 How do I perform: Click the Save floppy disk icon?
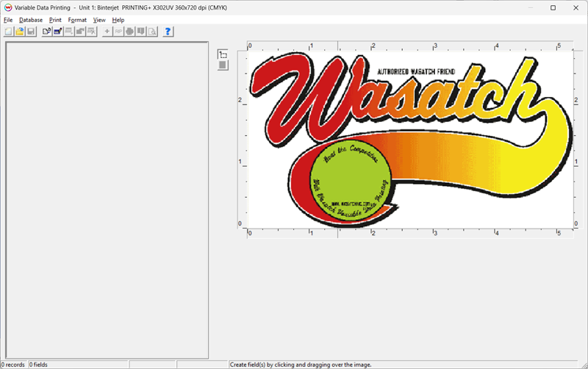point(31,32)
